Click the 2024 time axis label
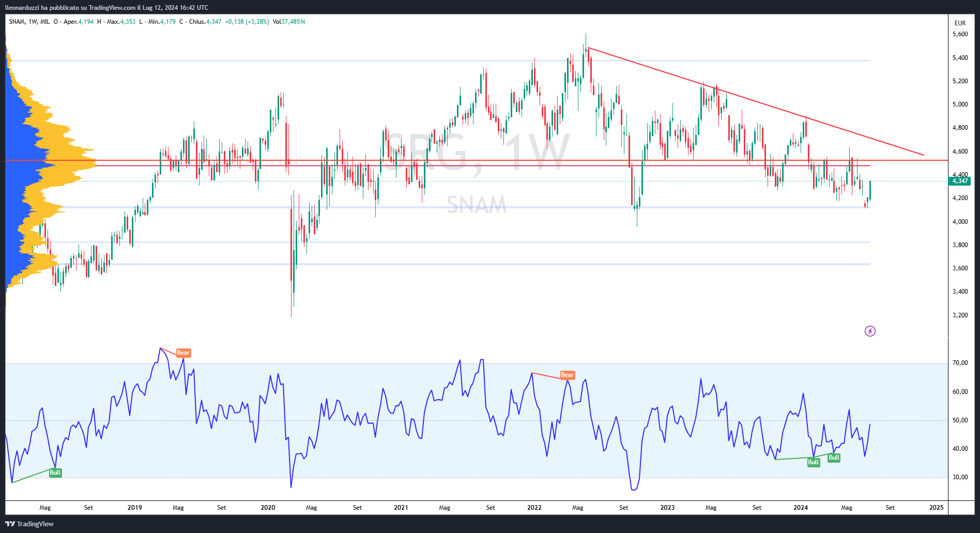Screen dimensions: 980x533 tap(801, 508)
